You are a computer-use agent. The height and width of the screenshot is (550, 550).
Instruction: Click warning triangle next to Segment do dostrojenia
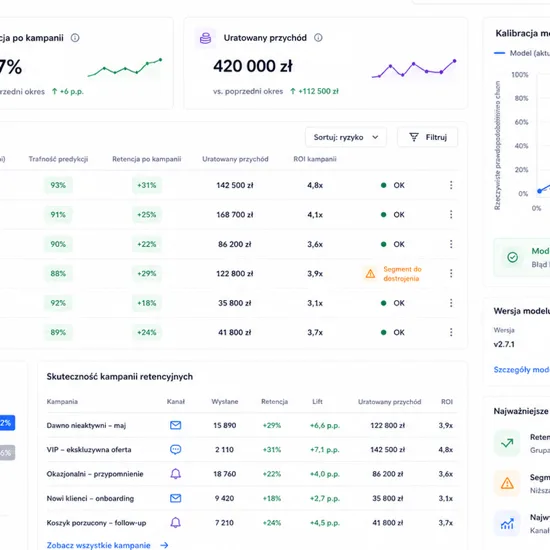pyautogui.click(x=370, y=274)
